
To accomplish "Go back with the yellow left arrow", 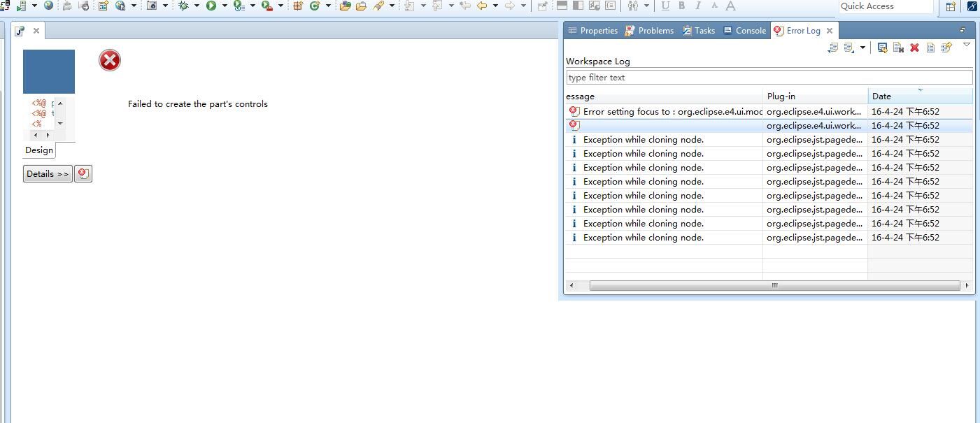I will point(482,6).
